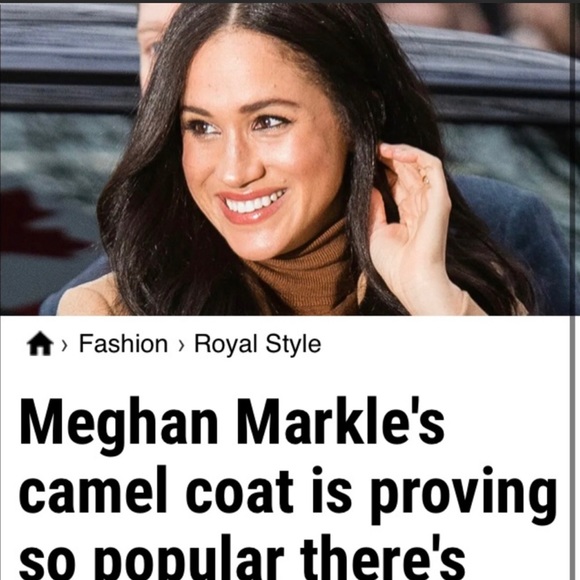Click the headline line 'so popular there's'
This screenshot has width=580, height=580.
242,557
